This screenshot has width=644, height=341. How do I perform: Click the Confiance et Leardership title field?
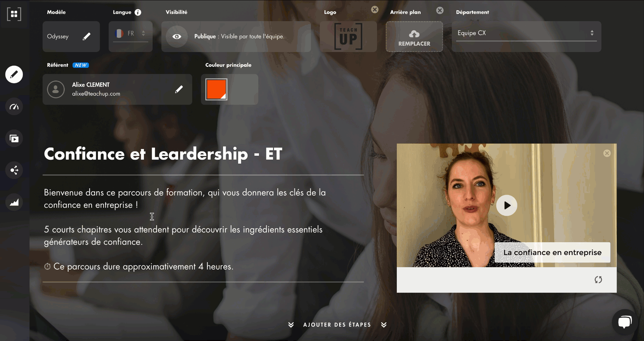[163, 154]
